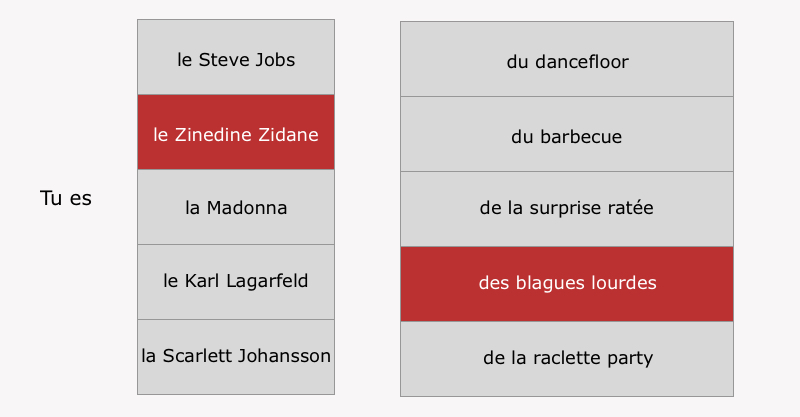Set the name to Scarlett Johansson

[x=236, y=357]
